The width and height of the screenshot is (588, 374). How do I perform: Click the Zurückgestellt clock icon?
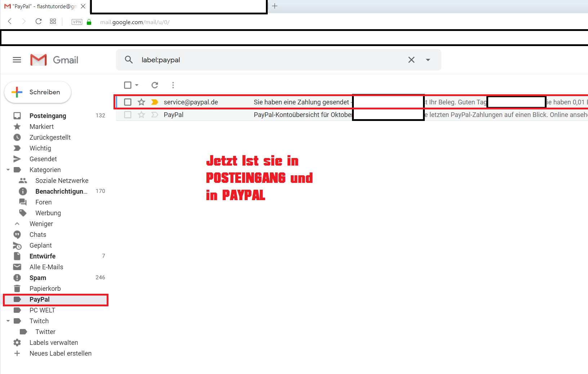[17, 137]
